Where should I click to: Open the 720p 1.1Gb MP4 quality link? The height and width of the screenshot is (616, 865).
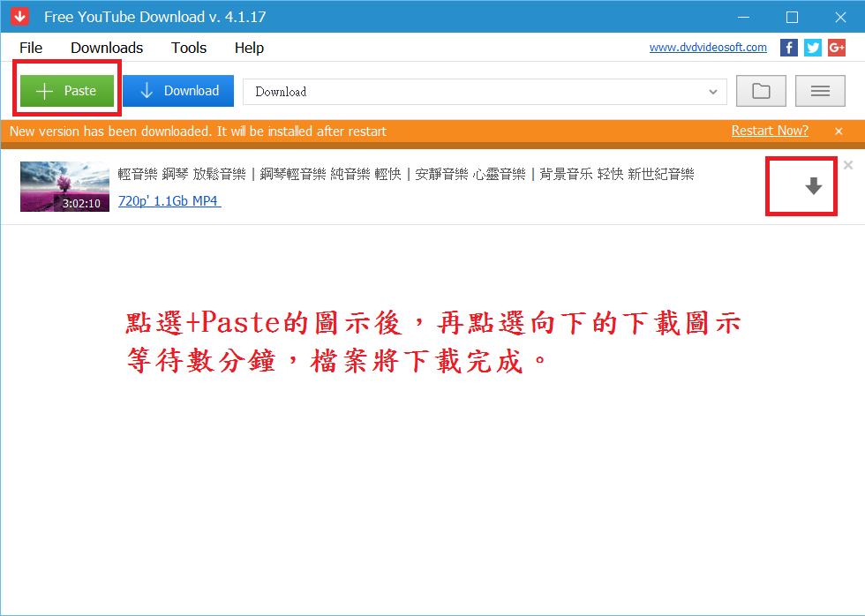point(169,201)
